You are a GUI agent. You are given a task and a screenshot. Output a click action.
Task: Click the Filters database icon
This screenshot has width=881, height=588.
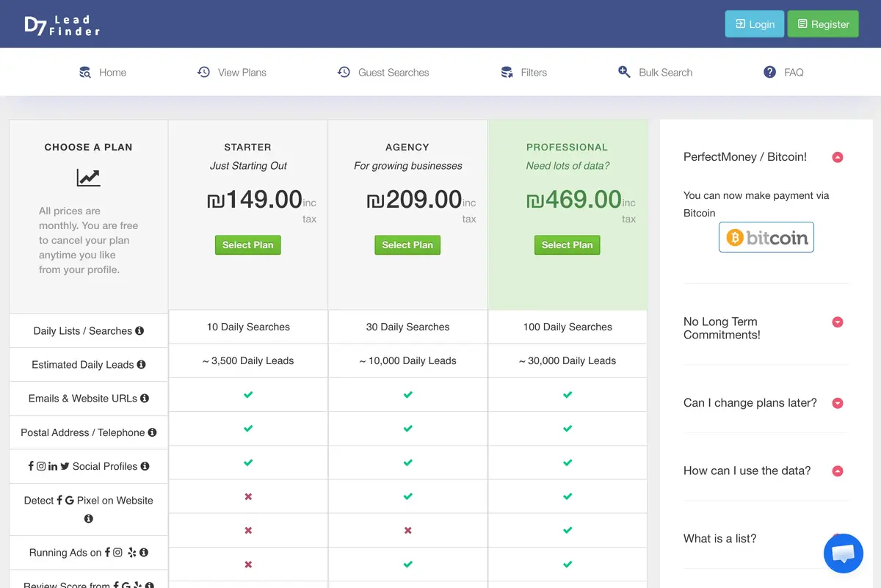coord(507,72)
